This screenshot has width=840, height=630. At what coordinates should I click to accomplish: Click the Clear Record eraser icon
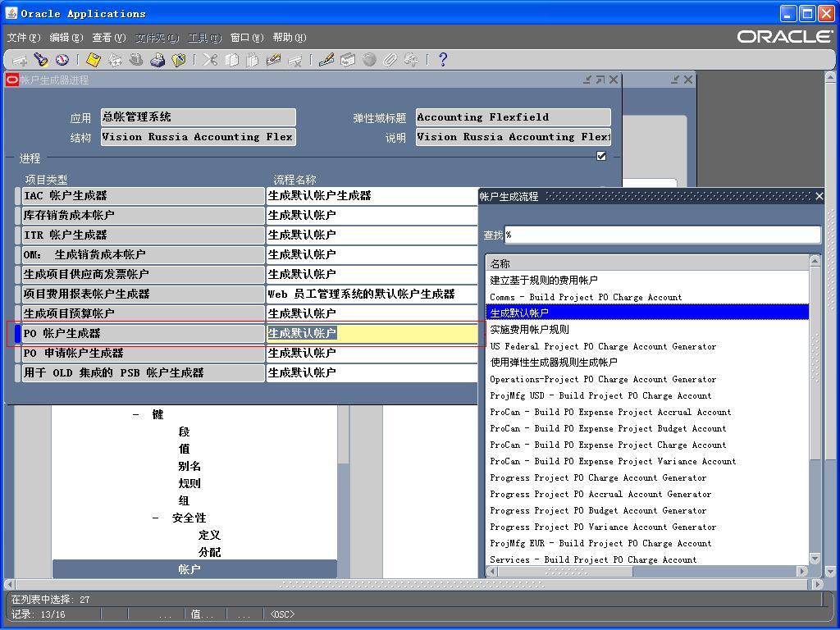[274, 60]
